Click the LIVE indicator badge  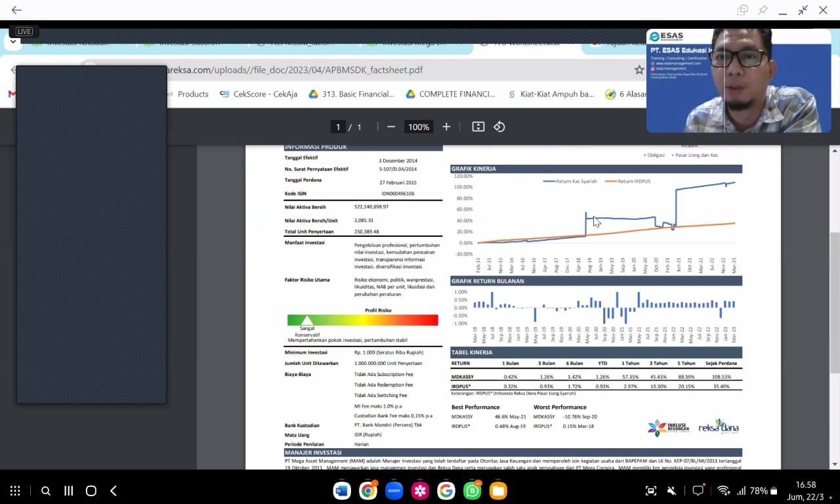(24, 31)
